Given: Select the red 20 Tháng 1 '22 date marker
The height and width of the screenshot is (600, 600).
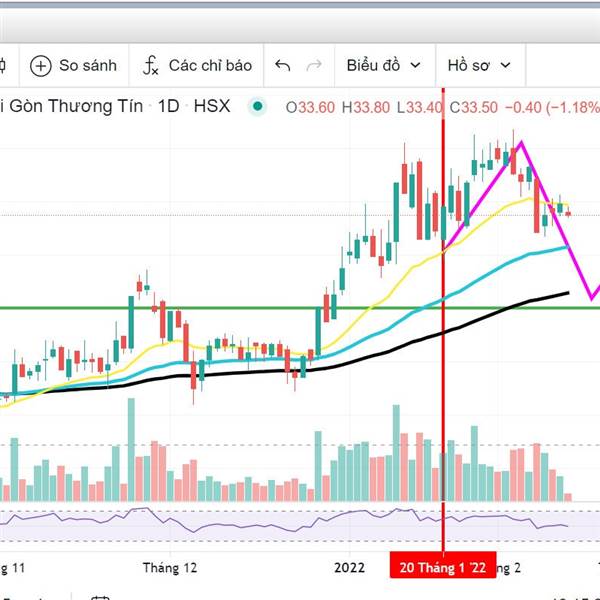Looking at the screenshot, I should (443, 567).
